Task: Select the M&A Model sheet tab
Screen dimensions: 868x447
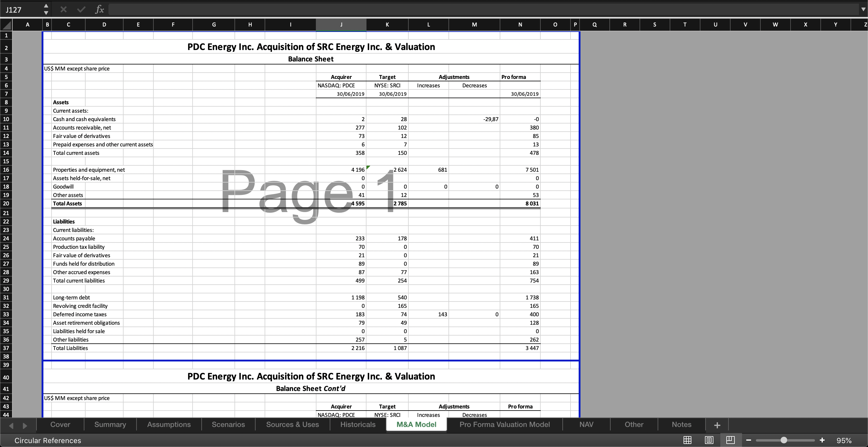Action: [417, 424]
